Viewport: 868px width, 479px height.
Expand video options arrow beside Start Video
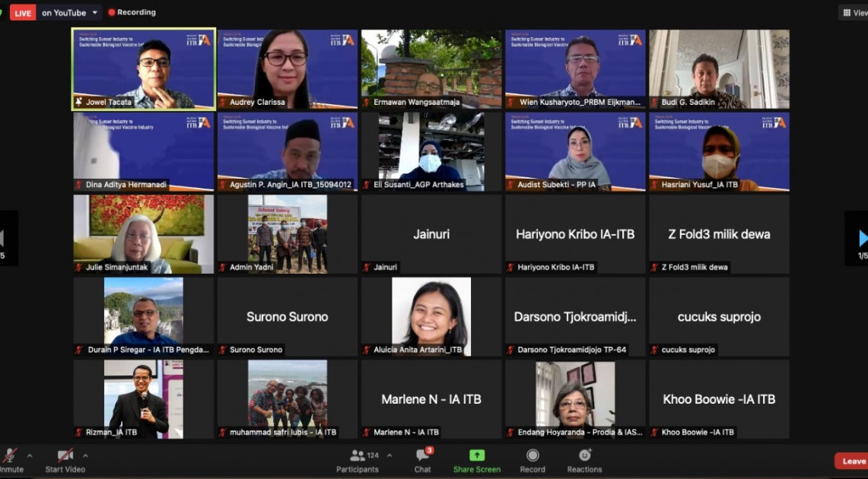(85, 455)
